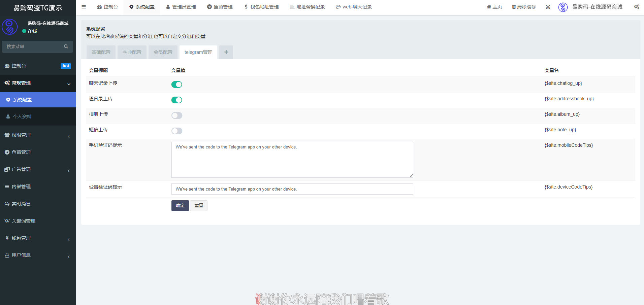Expand the 钱包管理 sidebar menu
This screenshot has height=305, width=644.
38,238
